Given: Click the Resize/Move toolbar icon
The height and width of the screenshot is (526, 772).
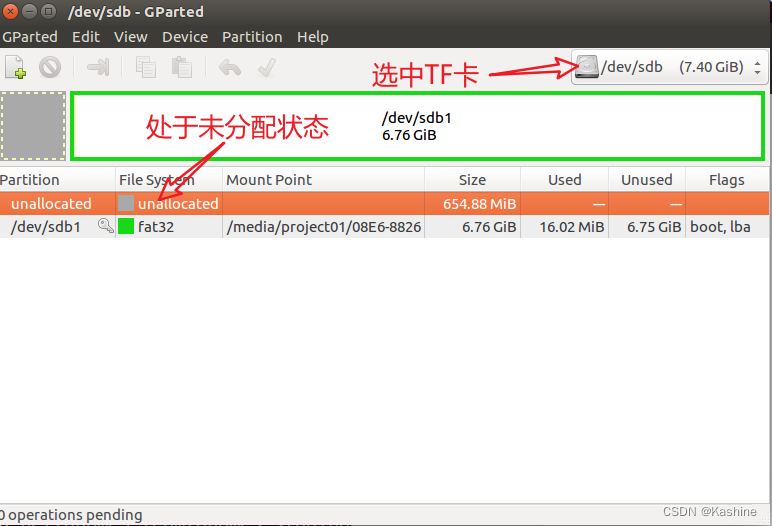Looking at the screenshot, I should click(x=98, y=68).
